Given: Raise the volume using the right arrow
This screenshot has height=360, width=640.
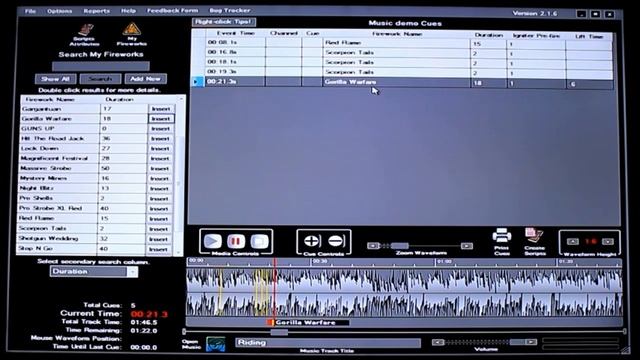Looking at the screenshot, I should (531, 342).
